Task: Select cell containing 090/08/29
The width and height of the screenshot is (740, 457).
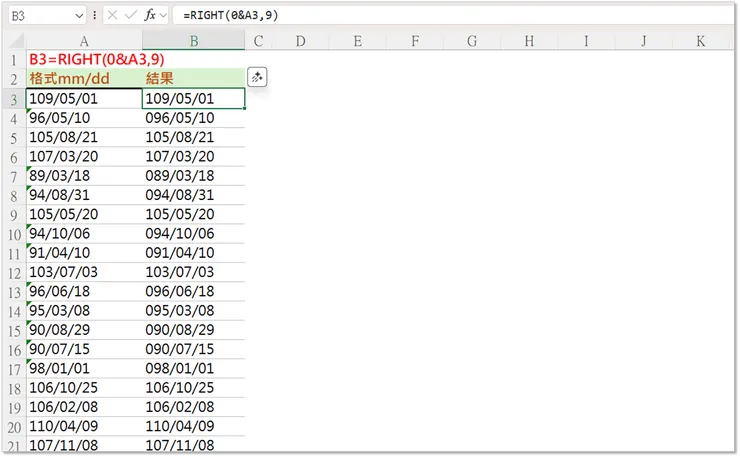Action: coord(193,330)
